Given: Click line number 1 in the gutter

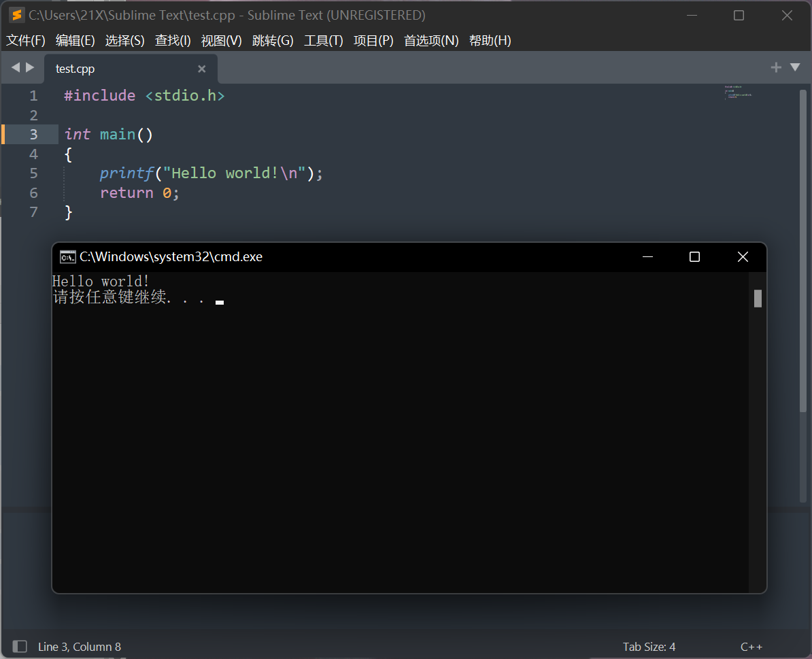Looking at the screenshot, I should click(x=33, y=96).
